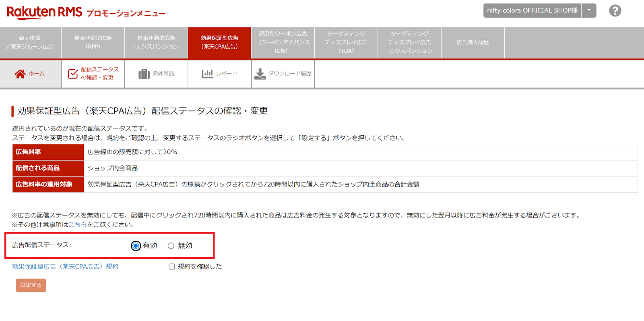This screenshot has height=321, width=644.
Task: Switch to the 広告購入履歴 tab
Action: (x=473, y=42)
